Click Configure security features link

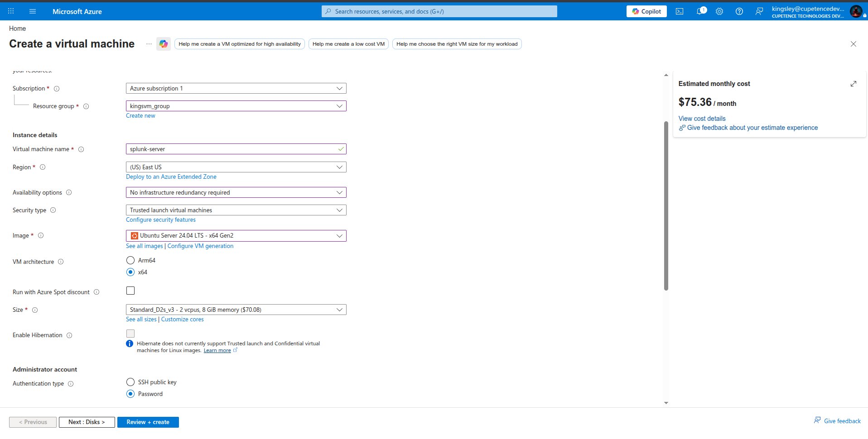point(161,220)
